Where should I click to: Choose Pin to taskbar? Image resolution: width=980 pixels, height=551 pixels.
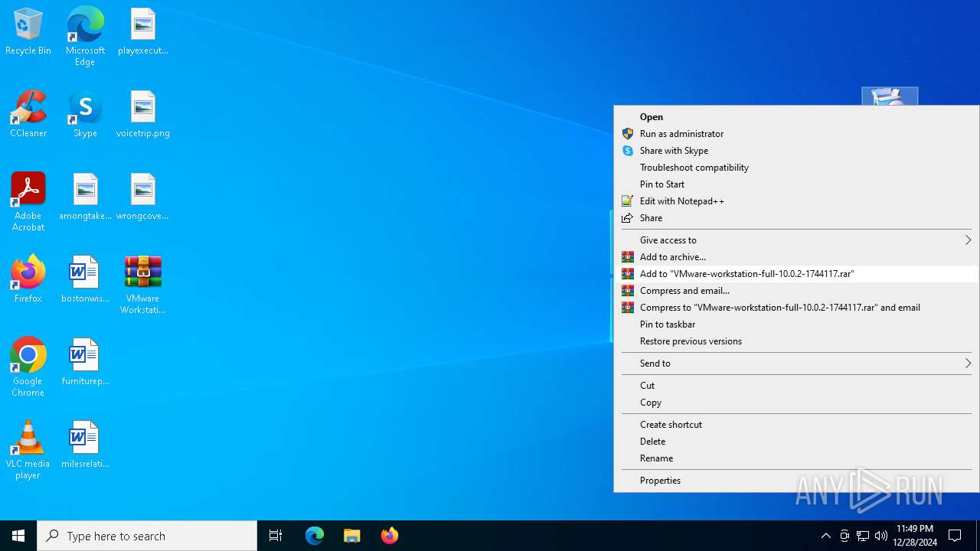coord(796,324)
